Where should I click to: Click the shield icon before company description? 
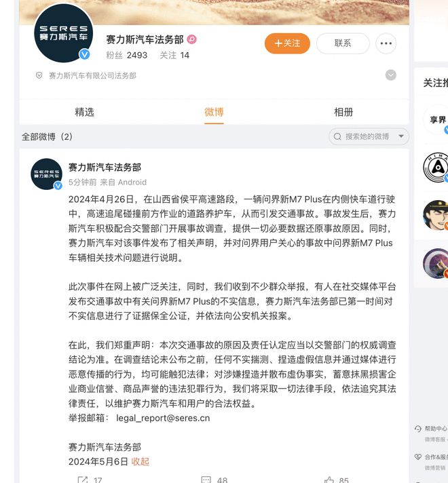click(x=39, y=75)
